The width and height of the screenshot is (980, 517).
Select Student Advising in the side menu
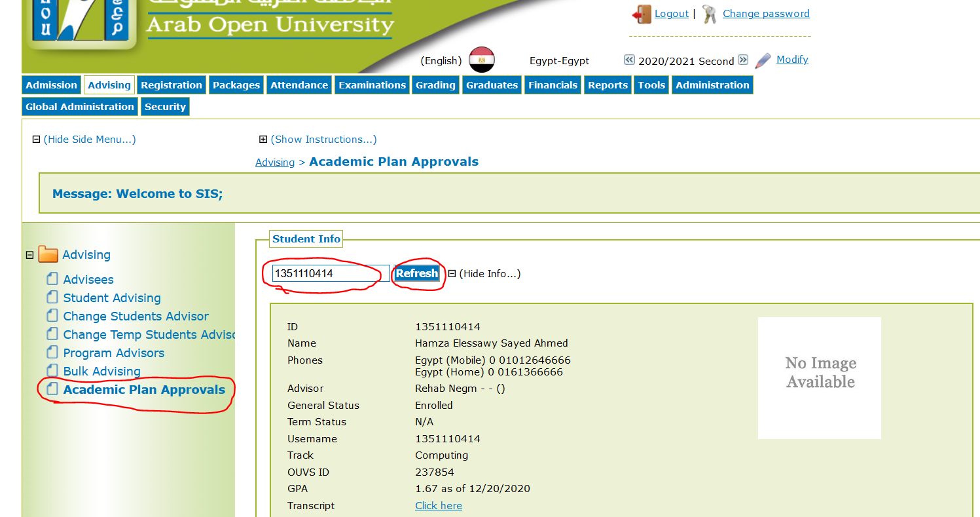112,298
